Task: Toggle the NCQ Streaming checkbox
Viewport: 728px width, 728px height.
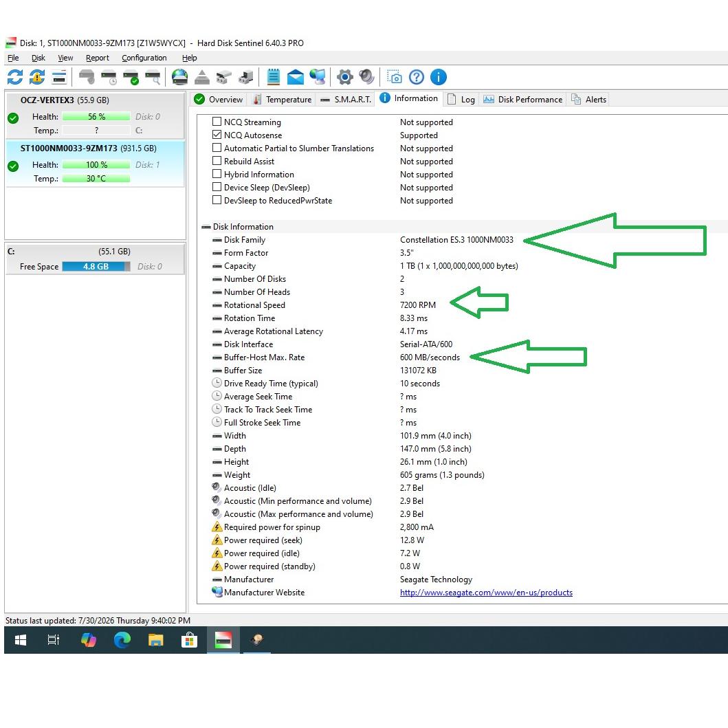Action: (217, 122)
